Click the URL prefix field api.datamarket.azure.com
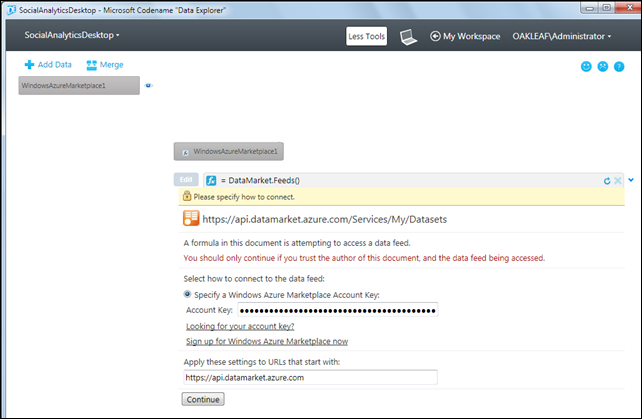Viewport: 642px width, 419px height. [x=310, y=377]
